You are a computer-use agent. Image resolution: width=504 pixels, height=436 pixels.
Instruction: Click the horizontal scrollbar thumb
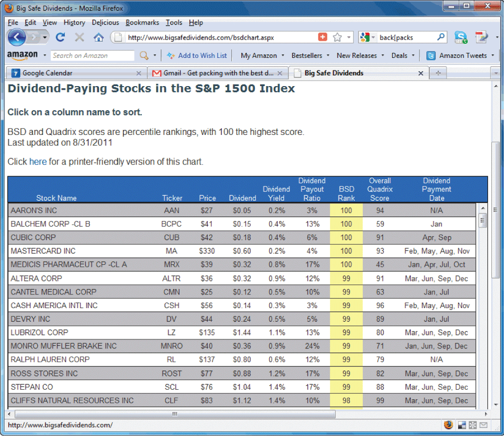(x=175, y=414)
